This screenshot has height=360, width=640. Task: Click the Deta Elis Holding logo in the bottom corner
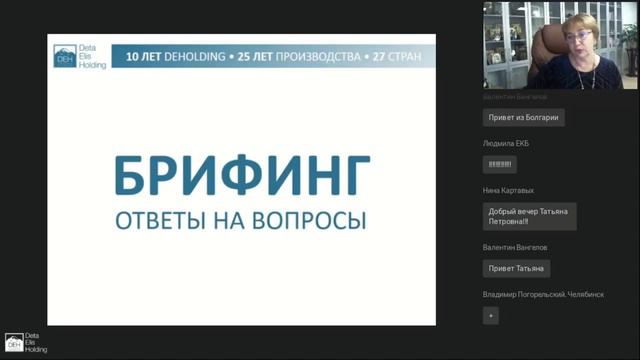pyautogui.click(x=26, y=342)
